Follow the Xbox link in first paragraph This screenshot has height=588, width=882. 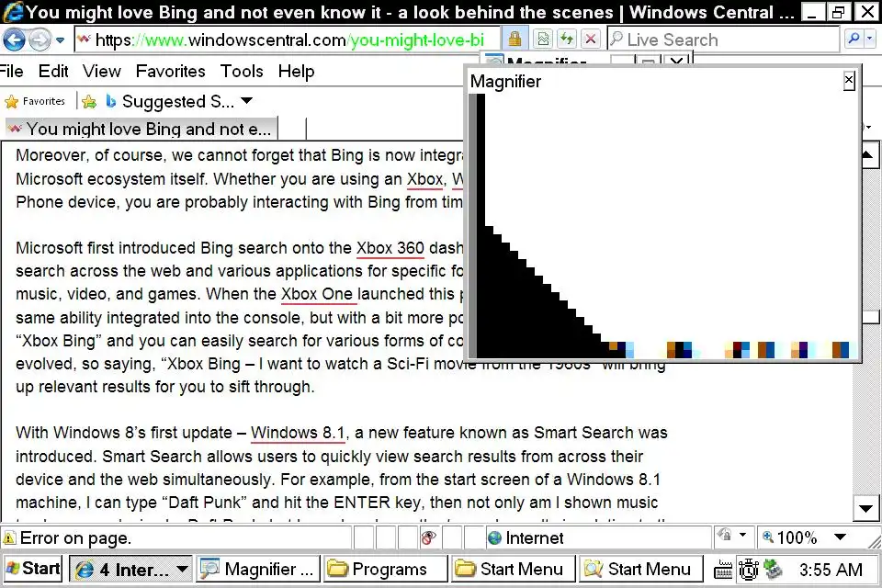pyautogui.click(x=425, y=179)
